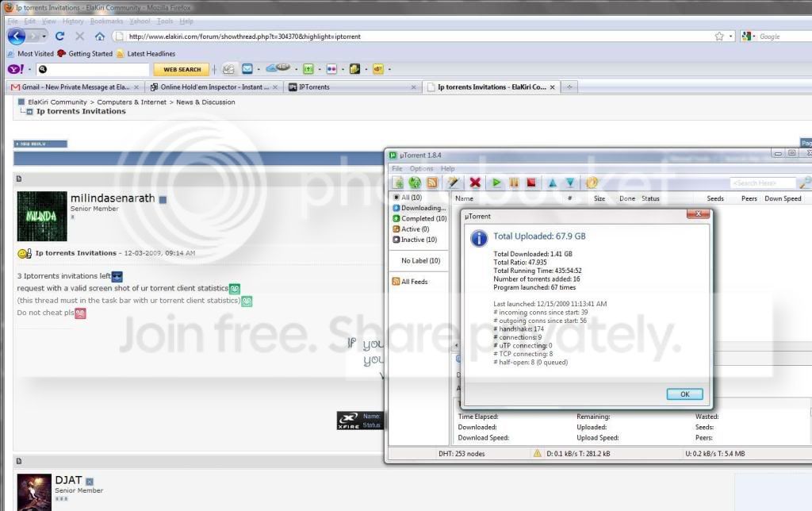
Task: Open the uTorrent Help menu
Action: pos(447,168)
